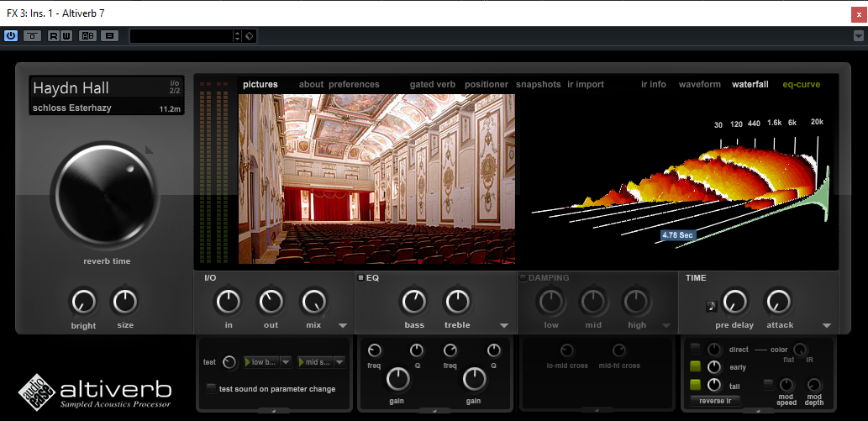Switch A/B settings comparison button
Viewport: 868px width, 421px height.
tap(87, 36)
